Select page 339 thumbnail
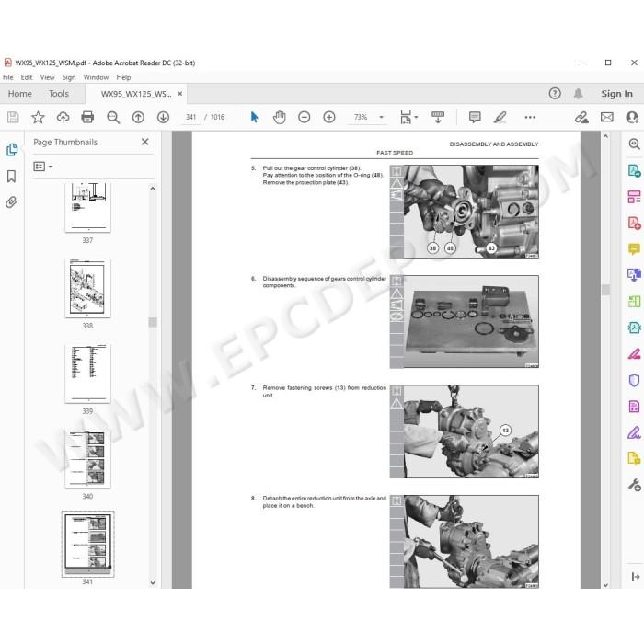This screenshot has width=644, height=644. pyautogui.click(x=88, y=374)
